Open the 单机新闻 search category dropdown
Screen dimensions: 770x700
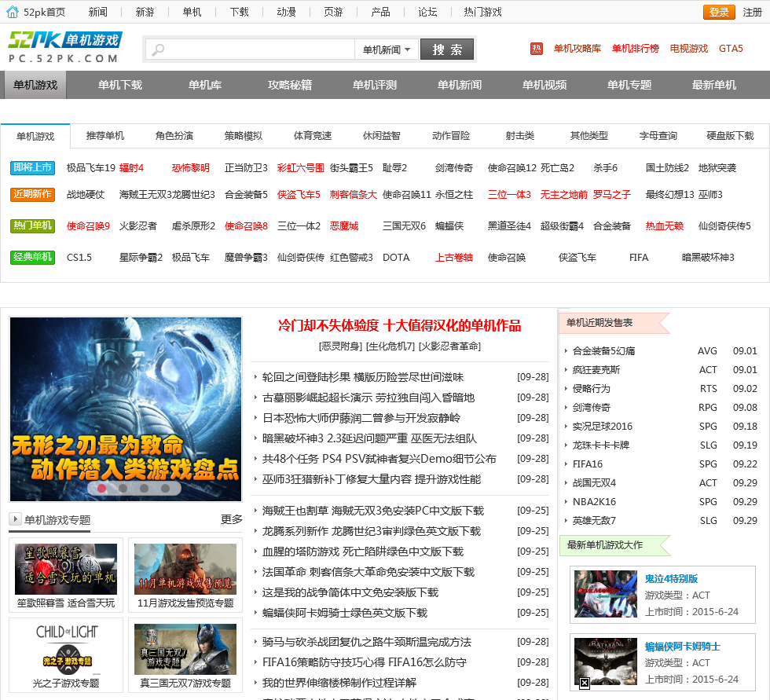(387, 49)
